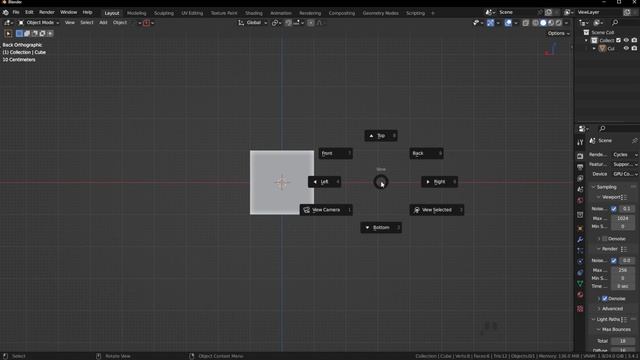
Task: Choose Back view in pie menu
Action: pyautogui.click(x=426, y=153)
